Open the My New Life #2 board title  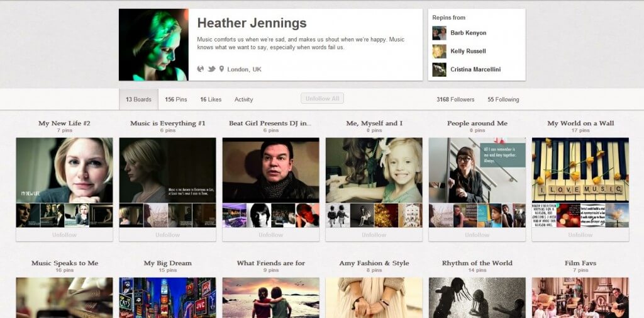tap(64, 123)
